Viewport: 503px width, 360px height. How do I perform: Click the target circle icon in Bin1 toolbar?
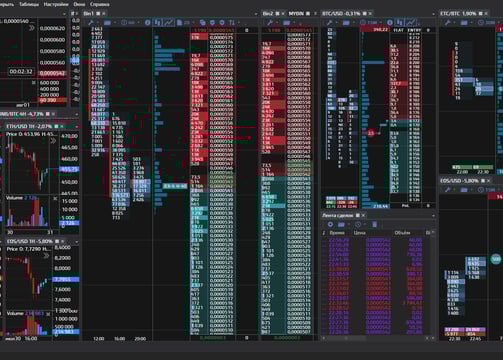[x=222, y=22]
